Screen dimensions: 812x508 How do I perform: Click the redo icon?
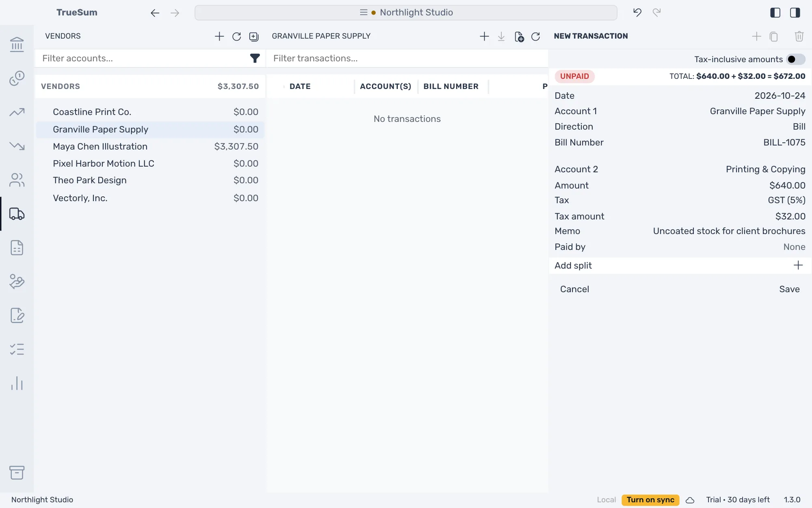tap(657, 13)
